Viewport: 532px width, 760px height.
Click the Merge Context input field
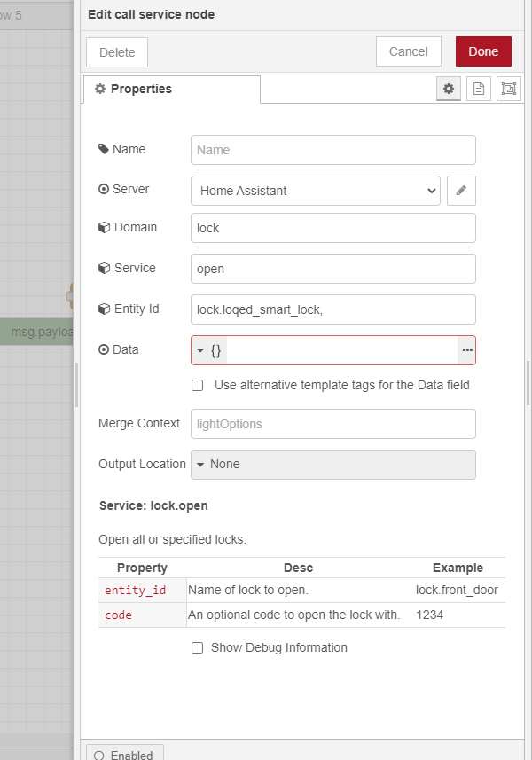[332, 424]
